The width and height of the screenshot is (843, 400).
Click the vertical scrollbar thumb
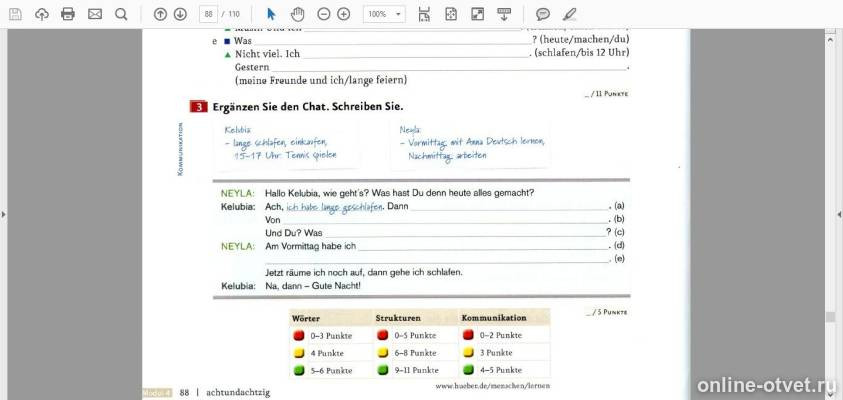tap(830, 317)
